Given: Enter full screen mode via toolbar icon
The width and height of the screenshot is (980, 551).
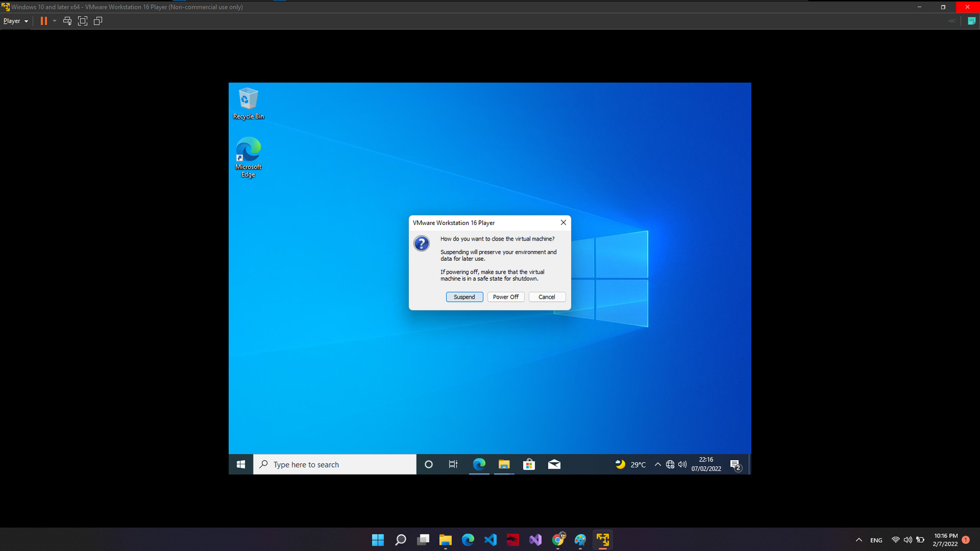Looking at the screenshot, I should tap(83, 21).
